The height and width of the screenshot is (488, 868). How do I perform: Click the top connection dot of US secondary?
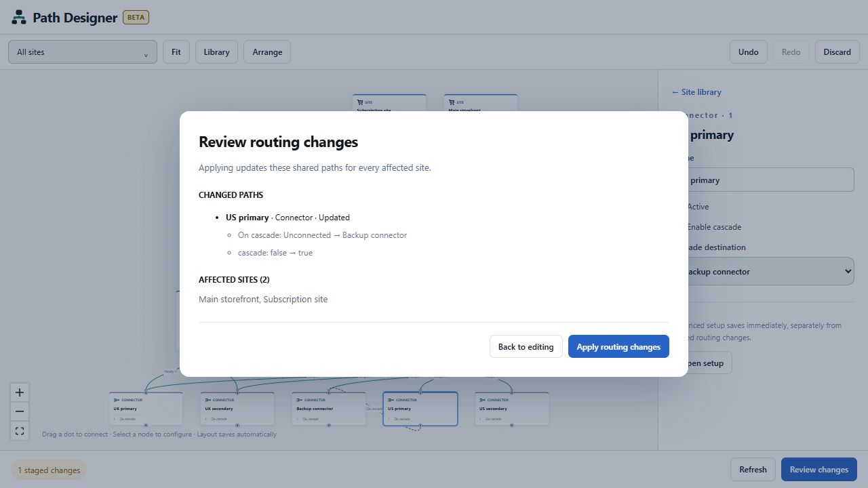(x=512, y=392)
